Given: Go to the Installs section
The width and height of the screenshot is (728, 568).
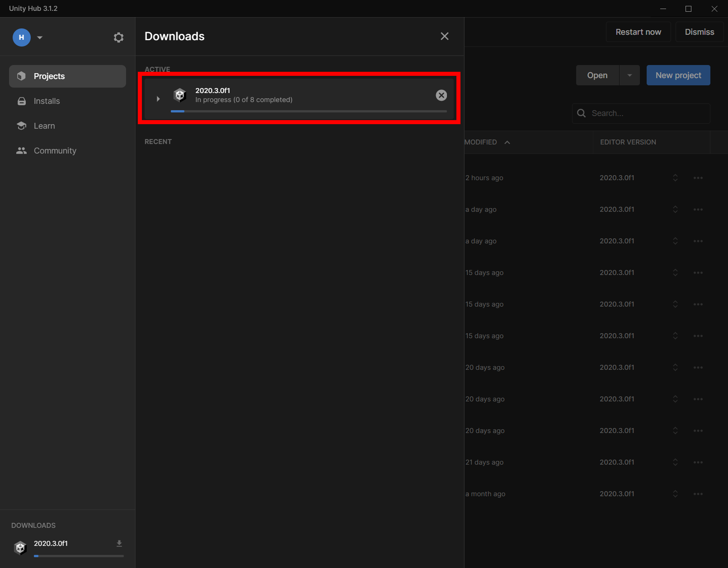Looking at the screenshot, I should click(67, 101).
